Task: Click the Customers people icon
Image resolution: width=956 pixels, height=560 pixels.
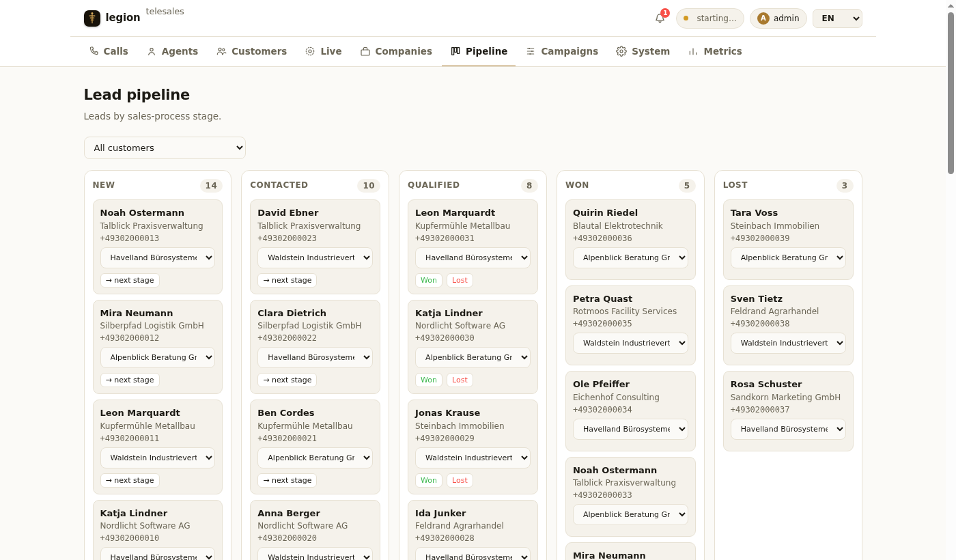Action: pos(221,51)
